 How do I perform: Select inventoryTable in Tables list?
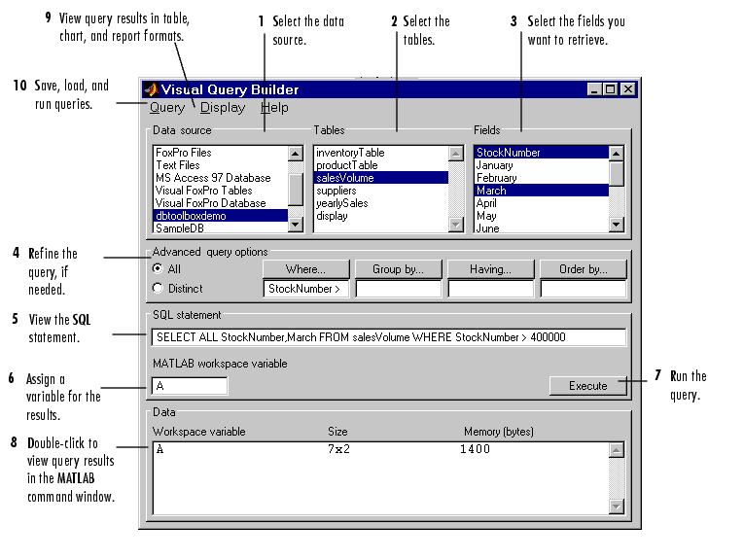click(x=381, y=153)
